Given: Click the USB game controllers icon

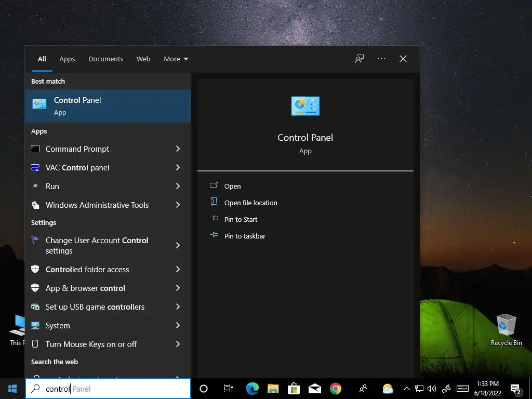Looking at the screenshot, I should 35,307.
